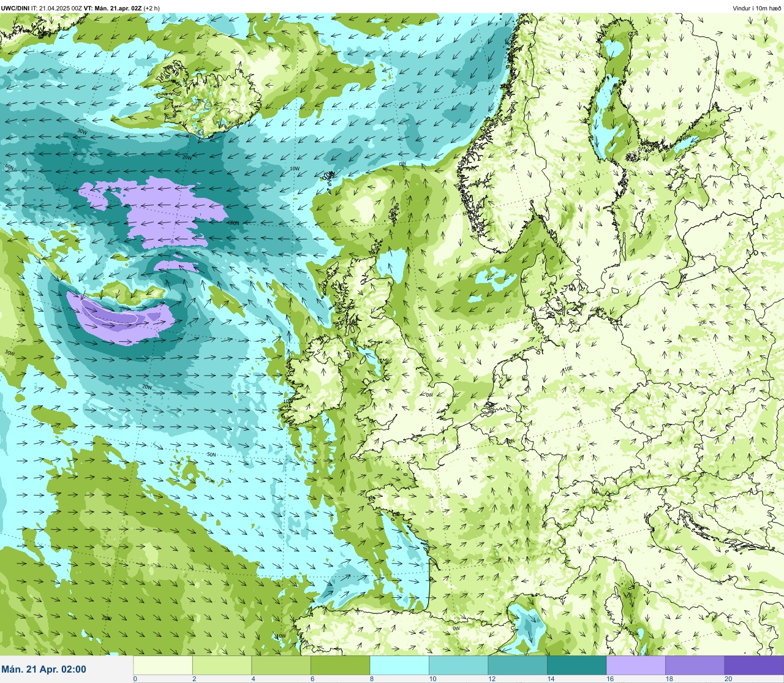Click the 16–18 m/s light lavender legend swatch
Viewport: 784px width, 683px height.
point(636,666)
